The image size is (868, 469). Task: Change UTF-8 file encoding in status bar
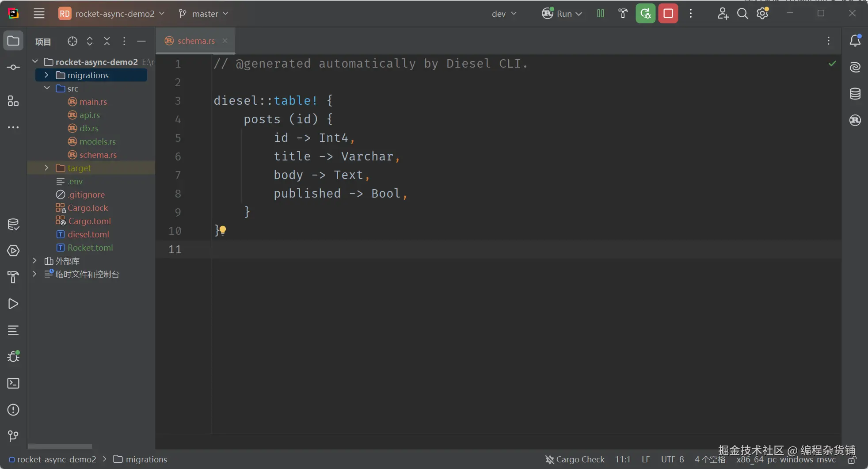[672, 459]
